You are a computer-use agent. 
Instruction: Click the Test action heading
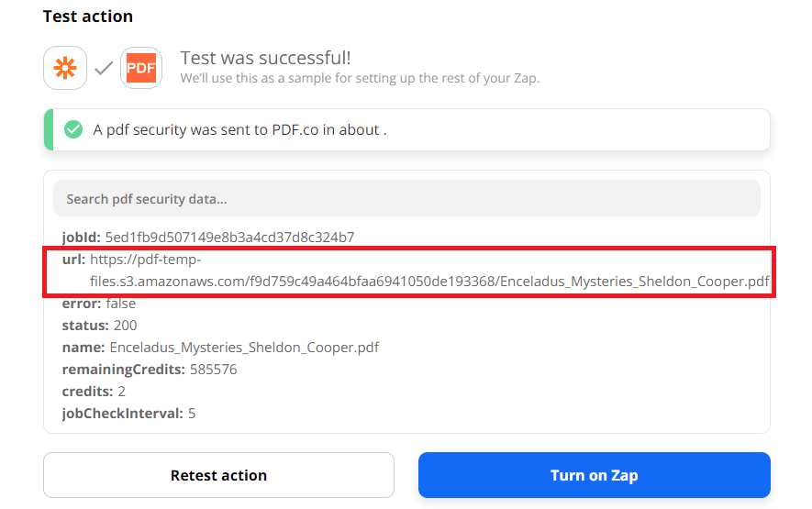88,17
